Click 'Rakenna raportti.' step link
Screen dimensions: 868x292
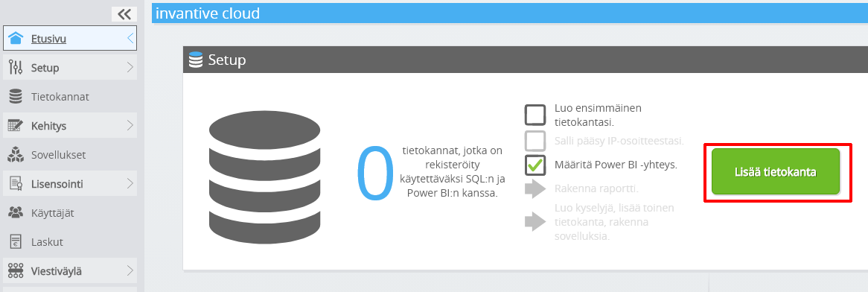click(597, 188)
